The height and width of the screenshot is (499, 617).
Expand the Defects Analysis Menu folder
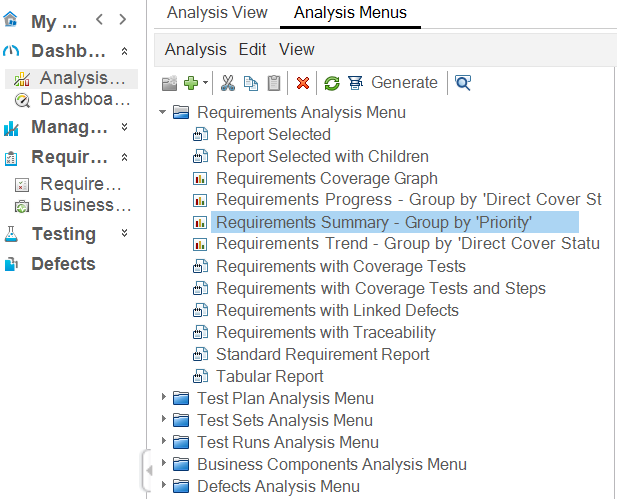point(164,487)
